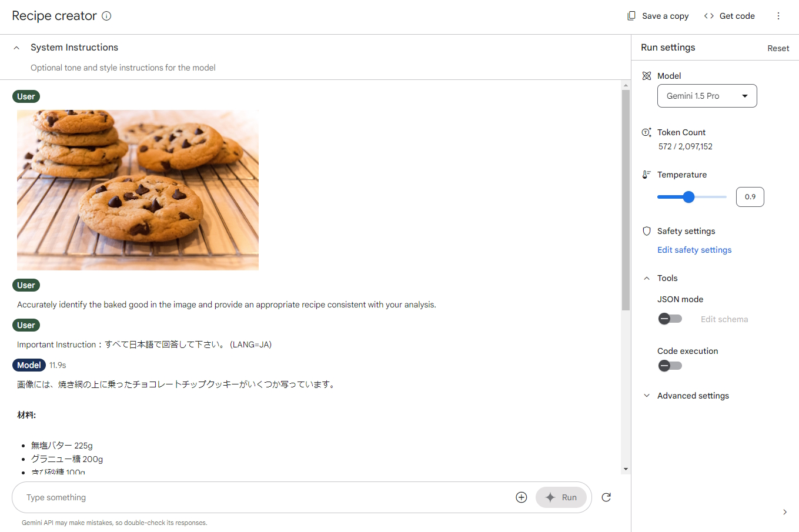Image resolution: width=799 pixels, height=532 pixels.
Task: Click the User label on the image message
Action: 26,96
